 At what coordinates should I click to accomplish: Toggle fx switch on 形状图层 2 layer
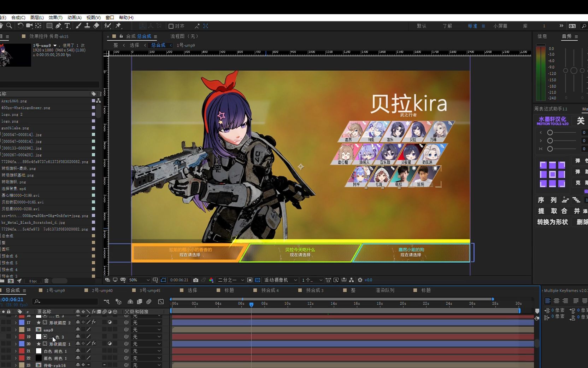(94, 322)
